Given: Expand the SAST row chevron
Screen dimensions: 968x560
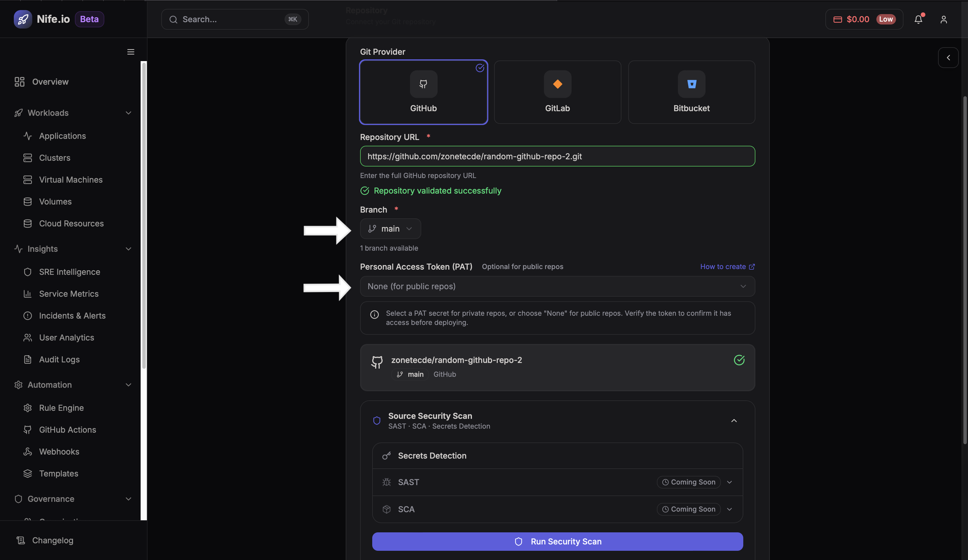Looking at the screenshot, I should pos(729,483).
